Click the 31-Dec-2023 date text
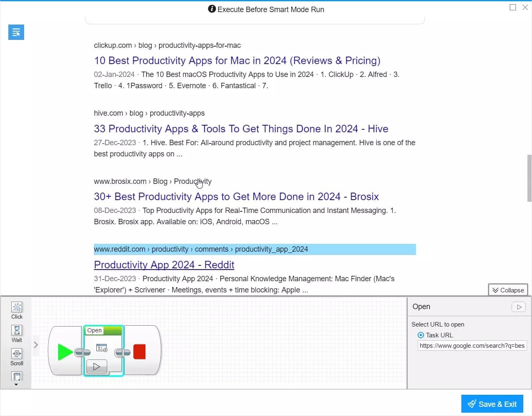Screen dimensions: 532x416 [x=115, y=279]
